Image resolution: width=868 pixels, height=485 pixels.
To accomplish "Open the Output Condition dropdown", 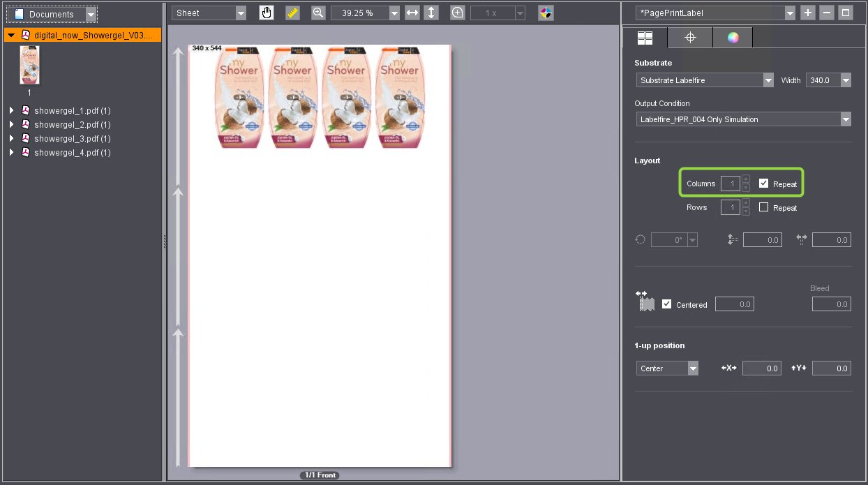I will click(845, 119).
